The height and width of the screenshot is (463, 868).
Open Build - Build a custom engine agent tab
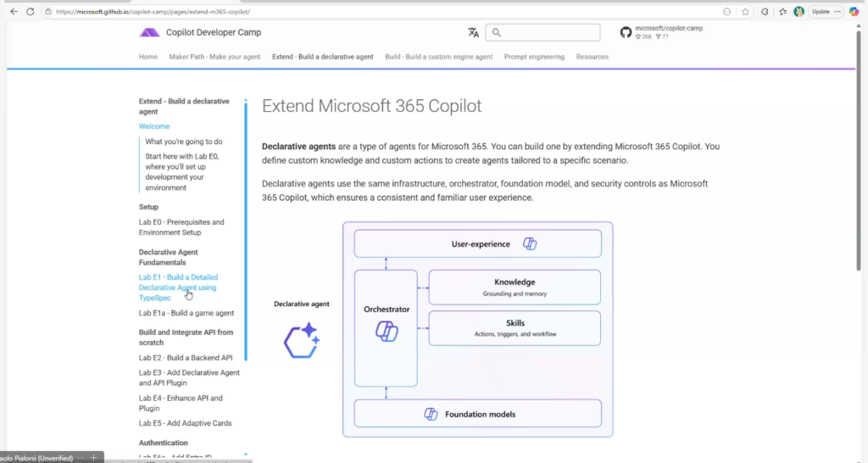[438, 57]
